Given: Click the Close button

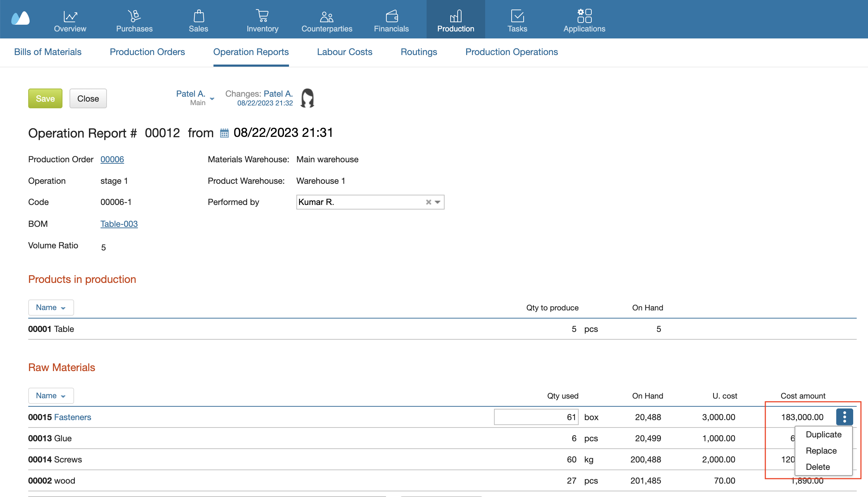Looking at the screenshot, I should [x=88, y=98].
